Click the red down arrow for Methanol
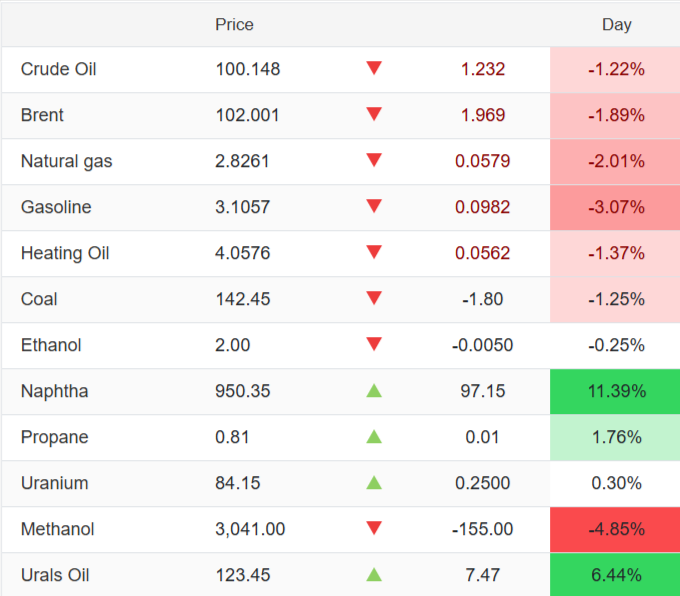Image resolution: width=680 pixels, height=596 pixels. click(374, 529)
